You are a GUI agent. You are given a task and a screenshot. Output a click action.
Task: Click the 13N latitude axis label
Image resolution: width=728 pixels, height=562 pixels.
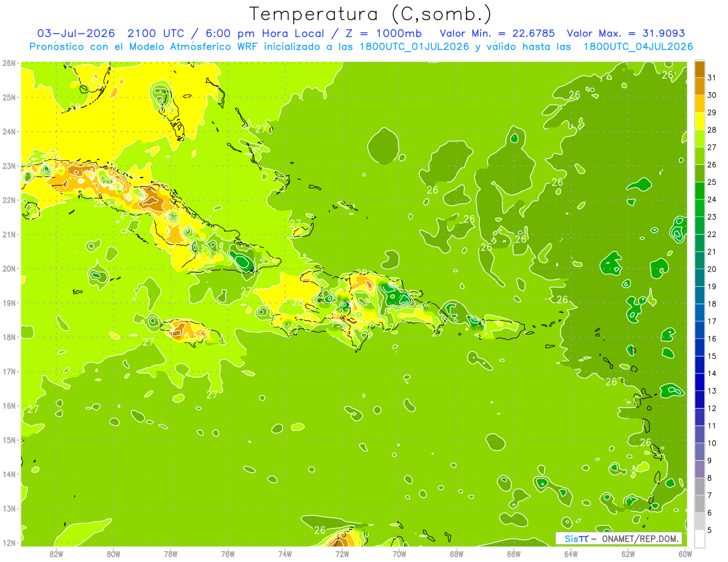pos(8,509)
